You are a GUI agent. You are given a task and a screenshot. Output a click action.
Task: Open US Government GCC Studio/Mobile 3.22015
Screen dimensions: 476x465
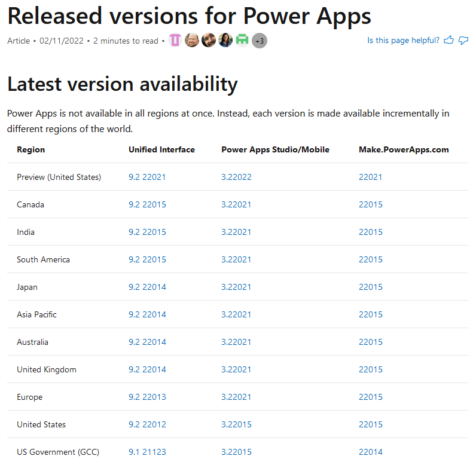pos(236,452)
